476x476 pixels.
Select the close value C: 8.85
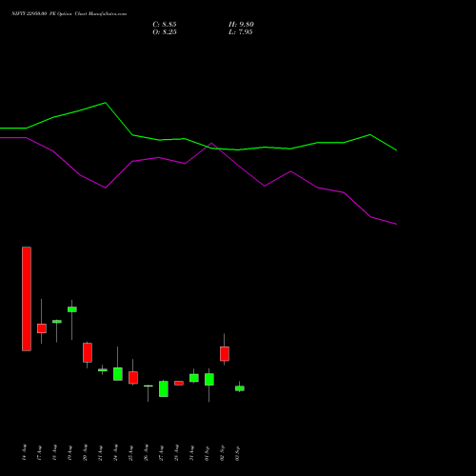[165, 25]
